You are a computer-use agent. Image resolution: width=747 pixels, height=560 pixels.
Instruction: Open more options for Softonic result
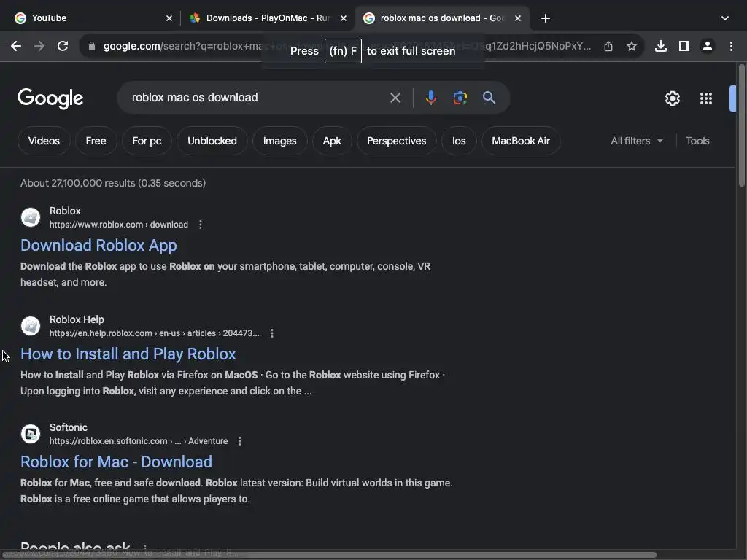pyautogui.click(x=240, y=441)
